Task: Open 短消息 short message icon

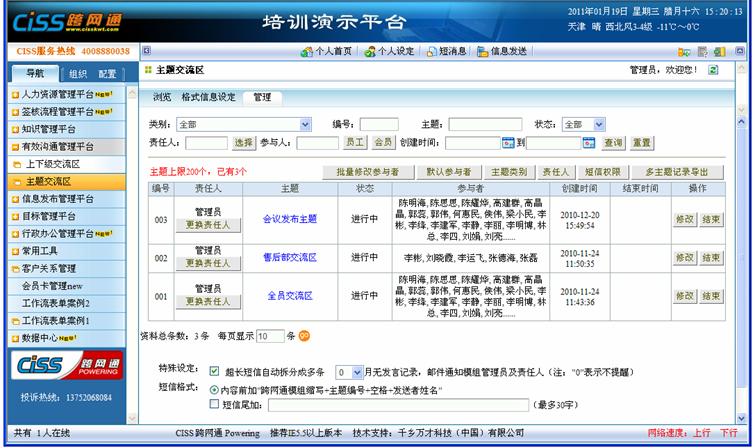Action: [x=430, y=51]
